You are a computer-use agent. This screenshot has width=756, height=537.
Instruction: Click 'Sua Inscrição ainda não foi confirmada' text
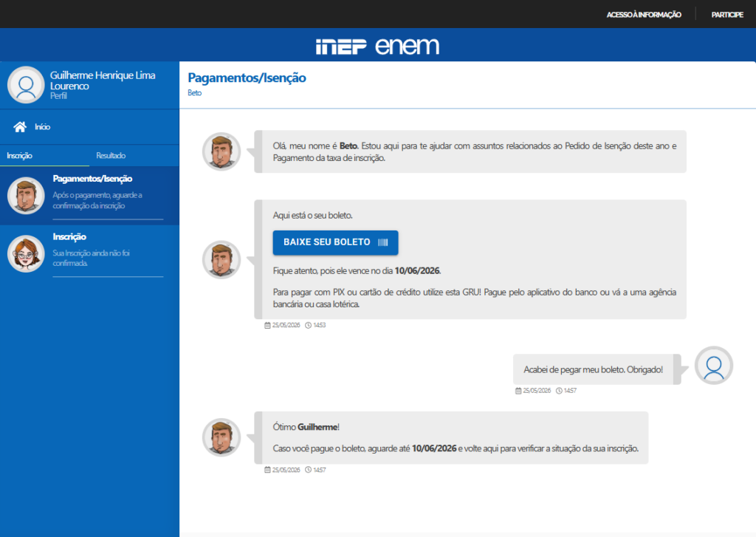click(x=91, y=258)
